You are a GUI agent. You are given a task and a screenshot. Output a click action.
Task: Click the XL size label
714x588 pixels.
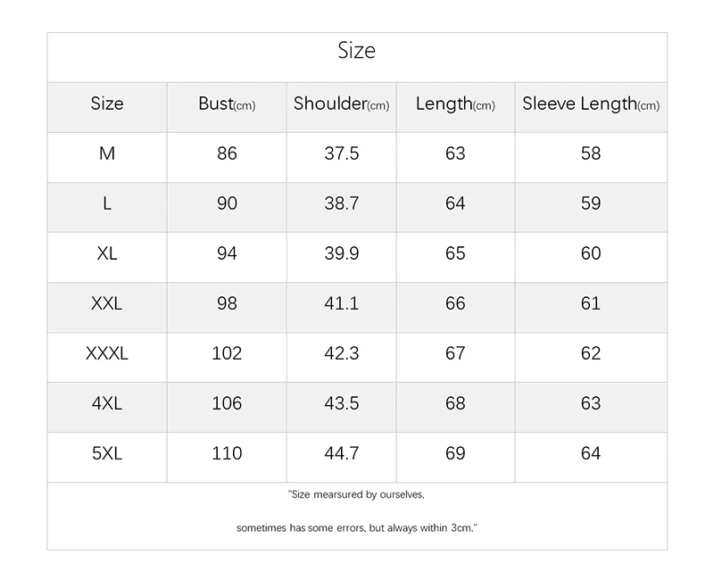(107, 253)
